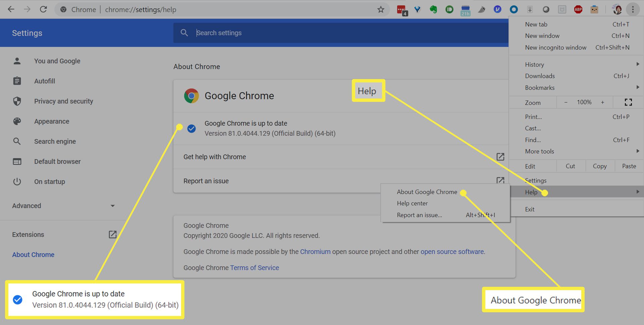The height and width of the screenshot is (325, 644).
Task: Open the open source software link
Action: [452, 252]
